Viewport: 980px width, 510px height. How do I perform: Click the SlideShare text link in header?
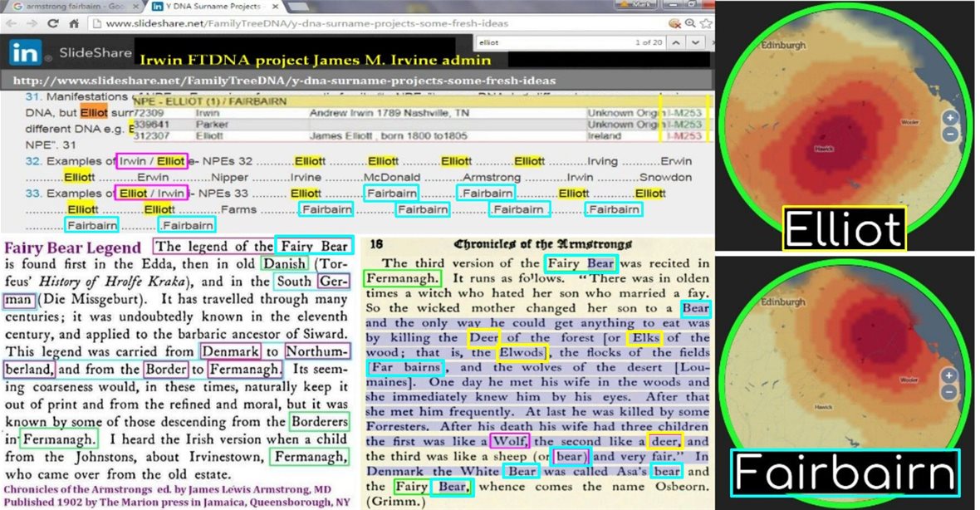click(95, 53)
